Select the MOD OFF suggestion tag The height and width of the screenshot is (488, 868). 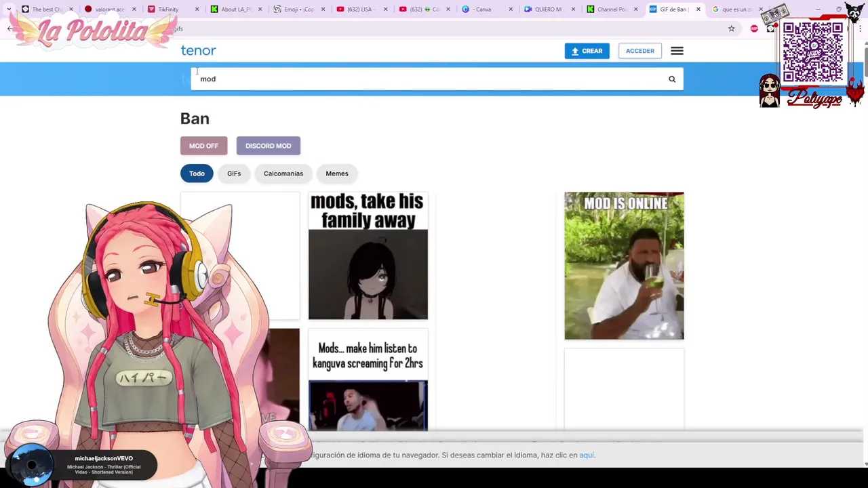tap(203, 146)
